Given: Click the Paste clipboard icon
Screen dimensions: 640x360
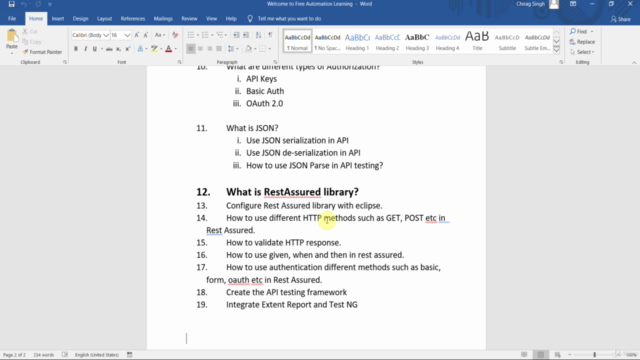Looking at the screenshot, I should (12, 36).
